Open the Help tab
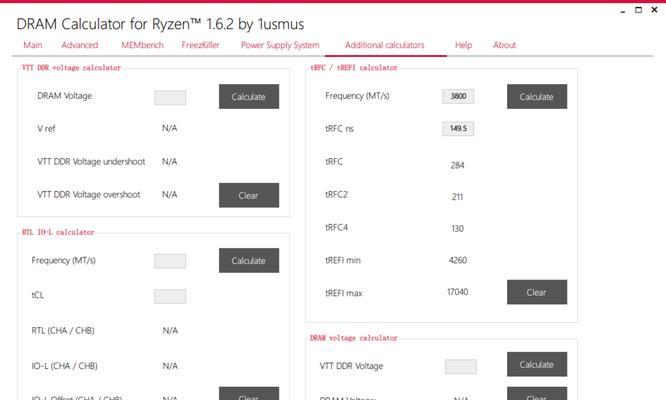 coord(463,45)
